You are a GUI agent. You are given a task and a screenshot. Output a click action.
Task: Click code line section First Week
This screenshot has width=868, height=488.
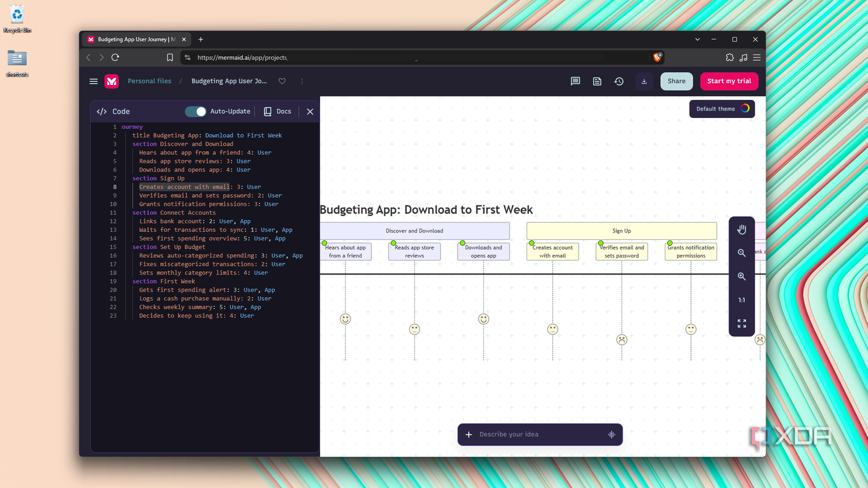click(164, 282)
